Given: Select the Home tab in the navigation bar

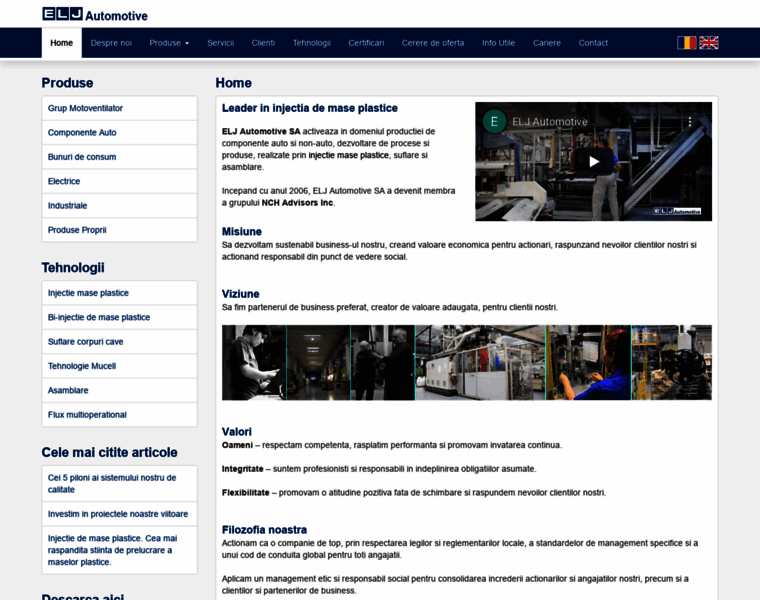Looking at the screenshot, I should pos(62,43).
